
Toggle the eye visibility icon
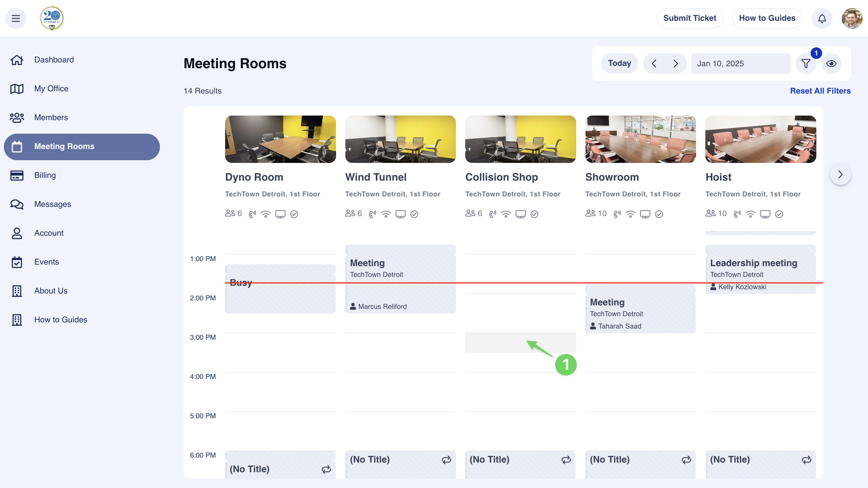coord(831,64)
